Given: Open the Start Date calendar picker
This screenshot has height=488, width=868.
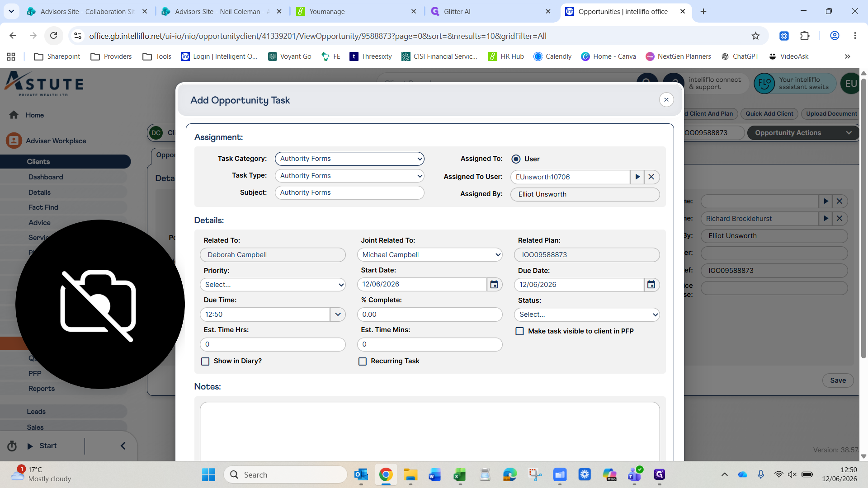Looking at the screenshot, I should pos(494,284).
